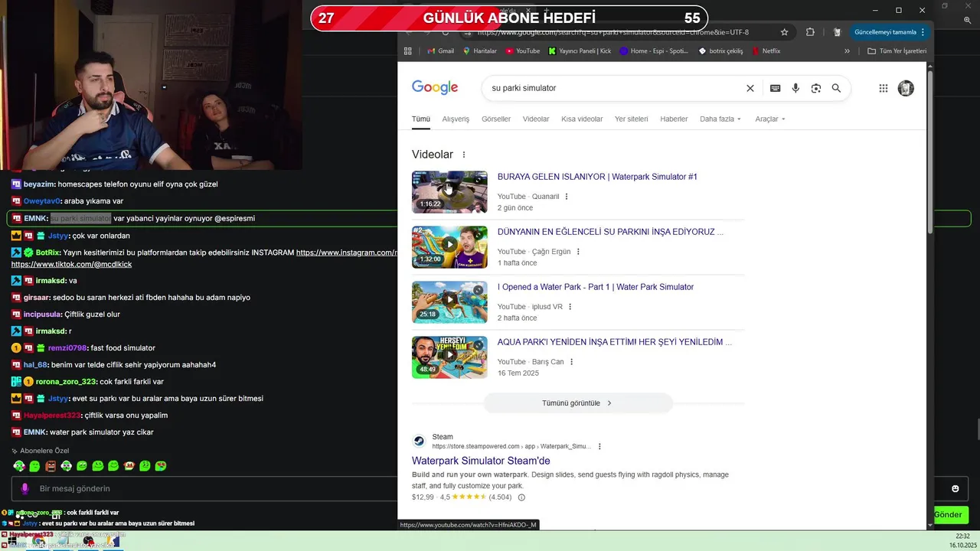
Task: Open the tiktok.com/@mcdlkick link in chat
Action: [71, 264]
